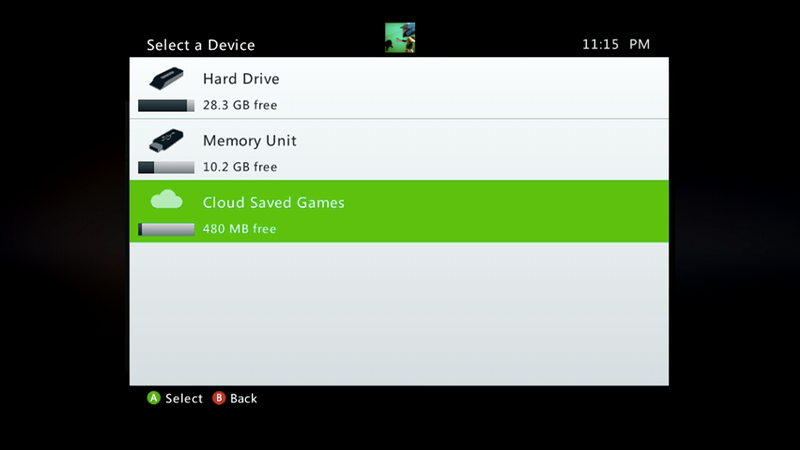Click the Back label at bottom

click(x=243, y=398)
